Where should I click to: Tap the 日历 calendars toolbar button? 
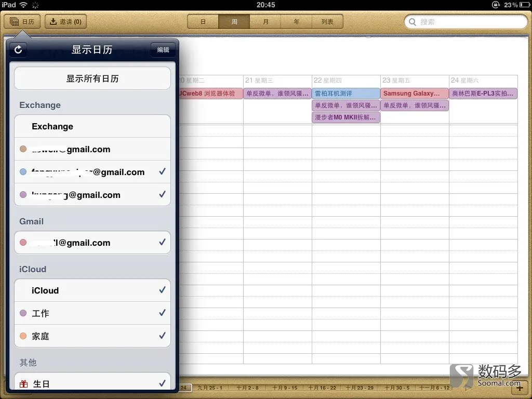point(22,22)
